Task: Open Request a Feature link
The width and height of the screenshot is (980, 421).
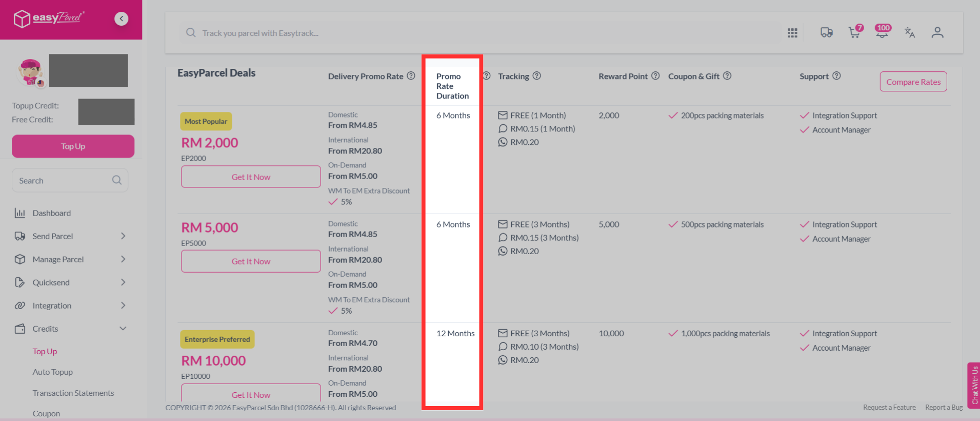Action: tap(889, 408)
